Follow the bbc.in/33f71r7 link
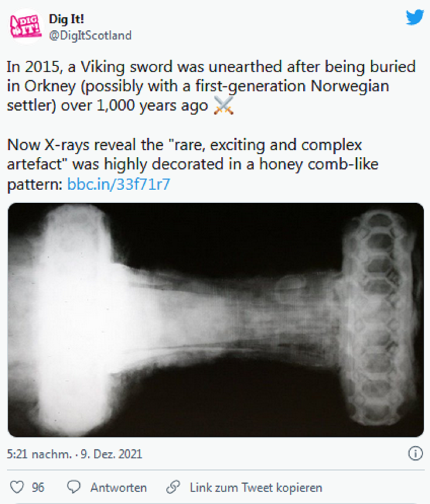This screenshot has height=504, width=430. pyautogui.click(x=118, y=184)
